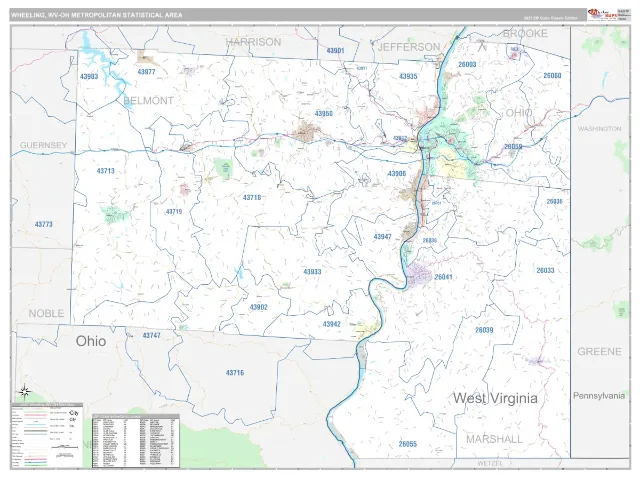
Task: Click ZIP code 43977
Action: [146, 72]
